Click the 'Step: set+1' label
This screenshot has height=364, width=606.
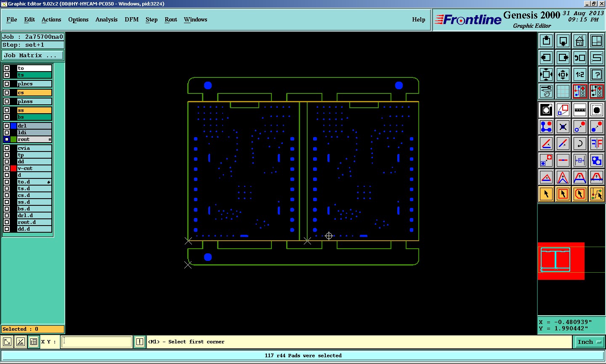(23, 45)
